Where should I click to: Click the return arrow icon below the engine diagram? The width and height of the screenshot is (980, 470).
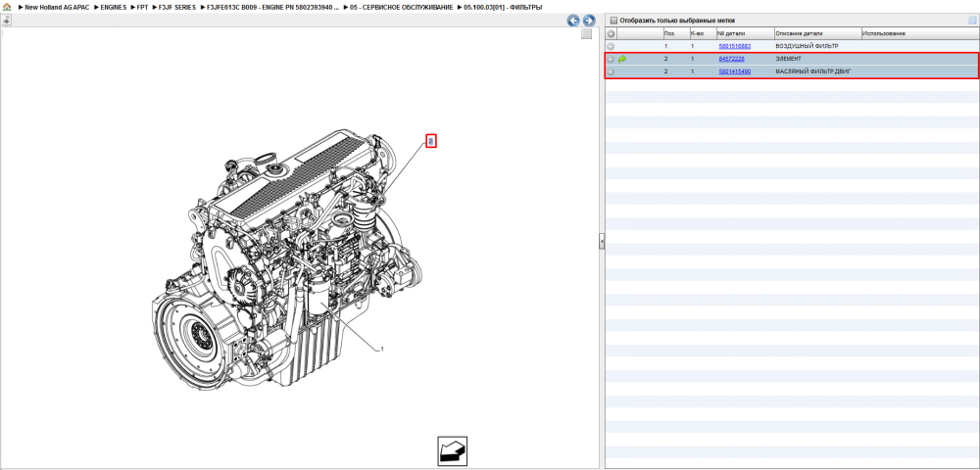click(452, 450)
